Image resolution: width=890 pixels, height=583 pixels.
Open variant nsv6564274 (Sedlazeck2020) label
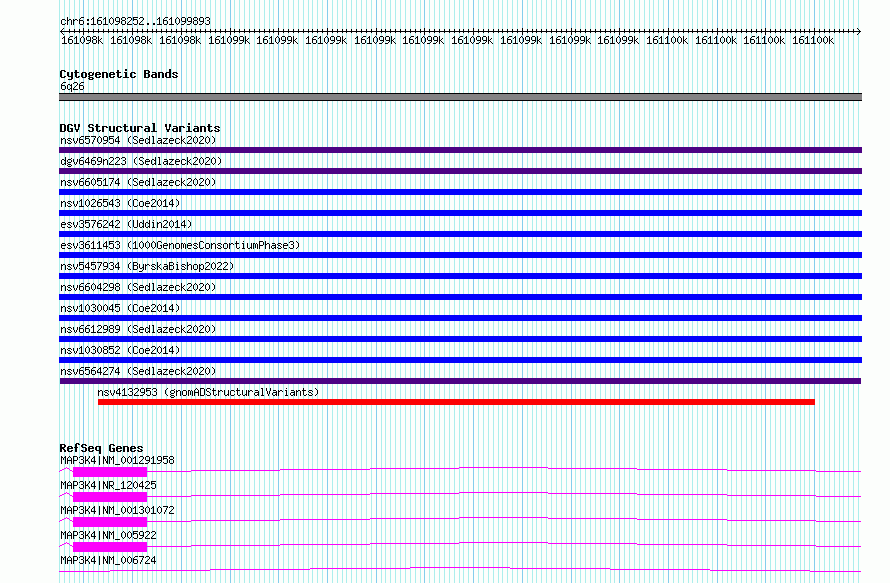coord(138,371)
